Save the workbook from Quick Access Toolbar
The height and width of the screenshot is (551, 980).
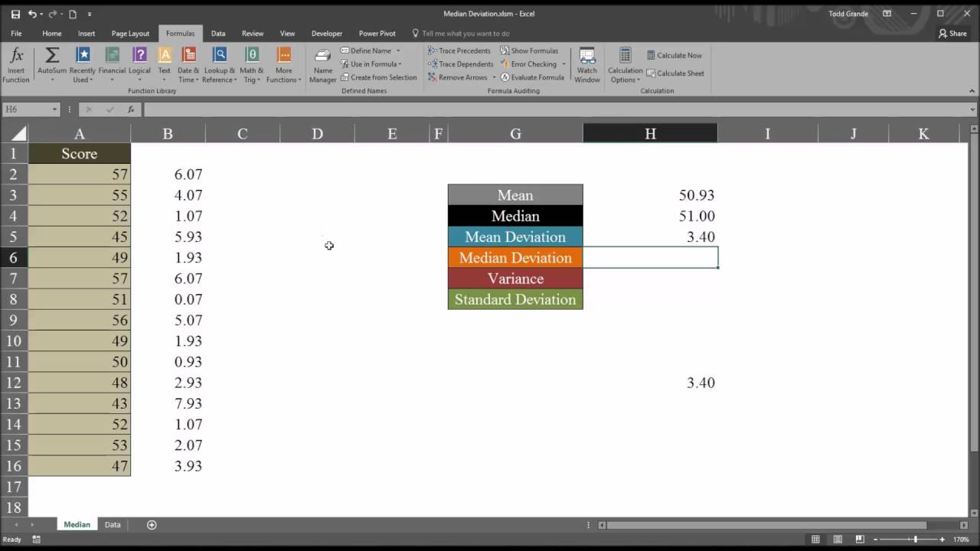tap(15, 14)
